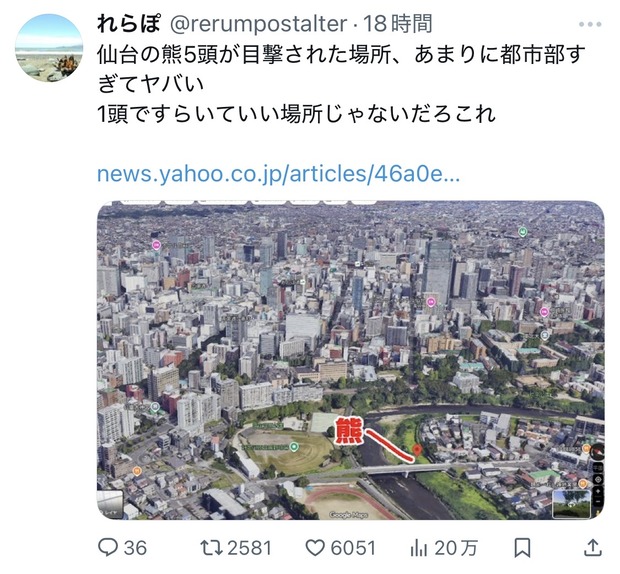Open the @rerumpostalter handle

pos(259,24)
